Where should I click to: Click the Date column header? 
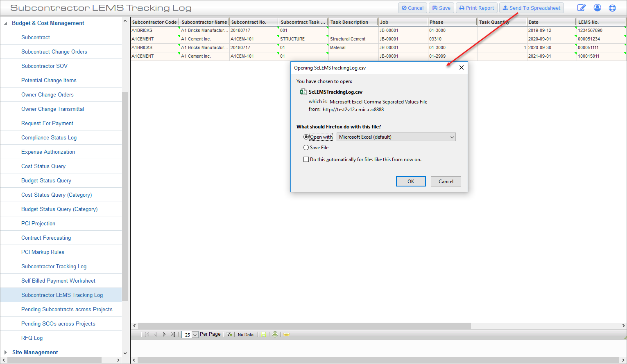(552, 22)
